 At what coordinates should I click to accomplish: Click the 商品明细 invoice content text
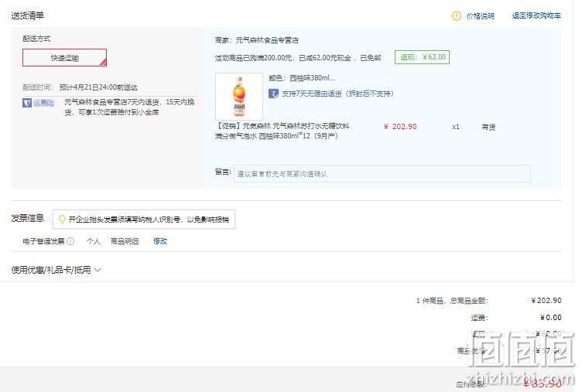(x=125, y=241)
